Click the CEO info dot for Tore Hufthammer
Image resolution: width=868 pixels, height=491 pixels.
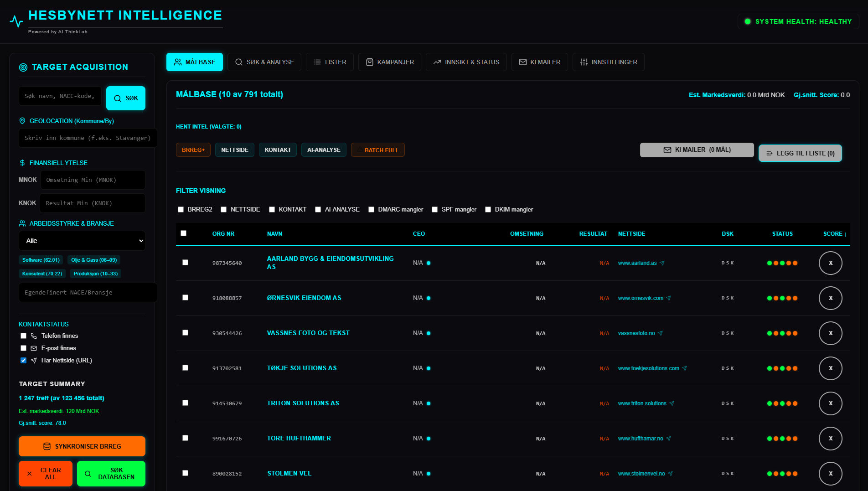[429, 439]
